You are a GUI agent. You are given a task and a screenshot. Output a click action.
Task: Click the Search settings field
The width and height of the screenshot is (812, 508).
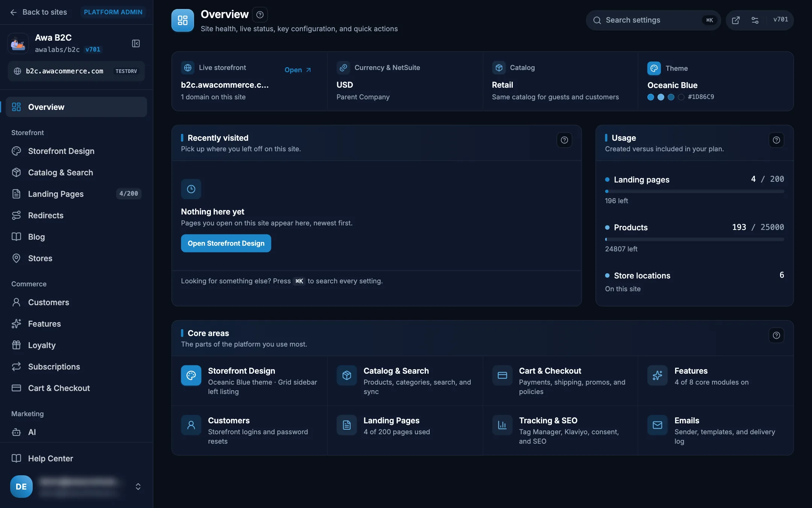click(x=653, y=20)
